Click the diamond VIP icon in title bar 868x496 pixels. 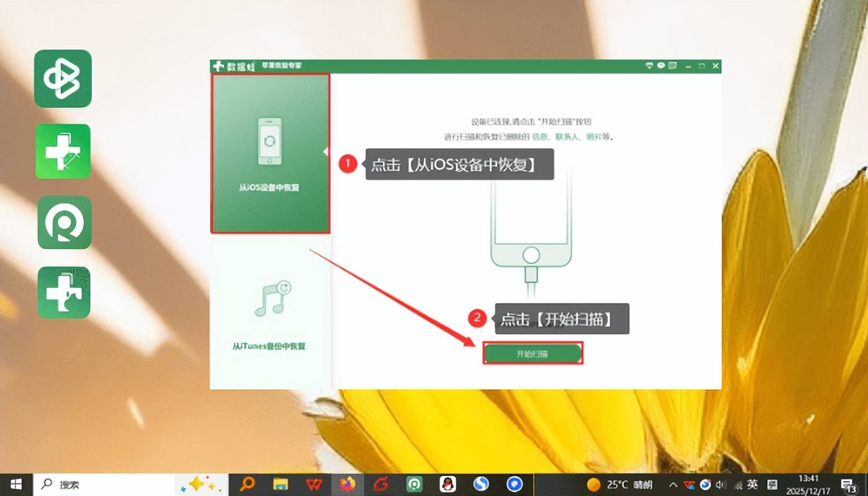click(x=650, y=66)
